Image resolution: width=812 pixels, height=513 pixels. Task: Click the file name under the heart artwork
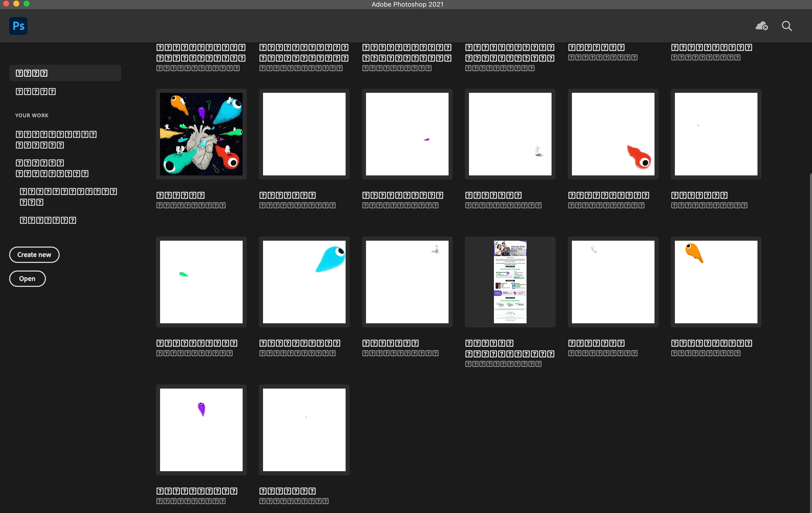pyautogui.click(x=180, y=195)
